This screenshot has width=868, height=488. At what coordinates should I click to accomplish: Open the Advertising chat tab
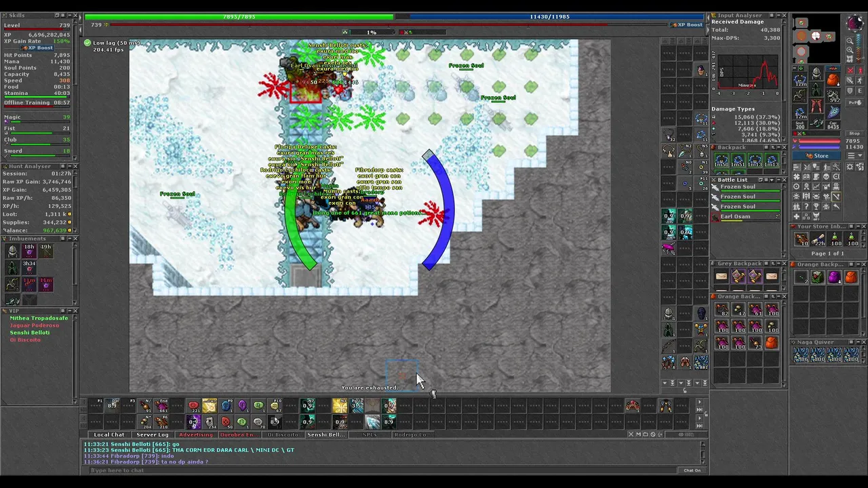[x=195, y=434]
